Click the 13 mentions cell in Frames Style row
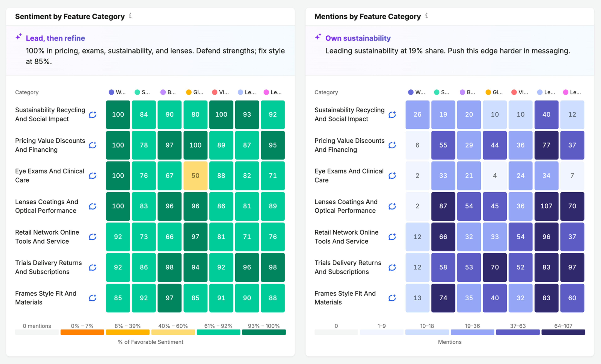This screenshot has width=601, height=364. pyautogui.click(x=417, y=298)
